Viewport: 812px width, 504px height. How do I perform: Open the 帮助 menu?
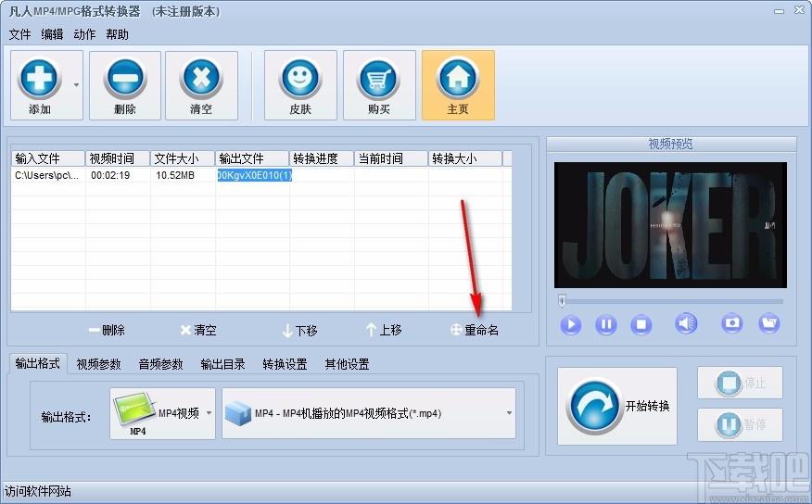[117, 34]
